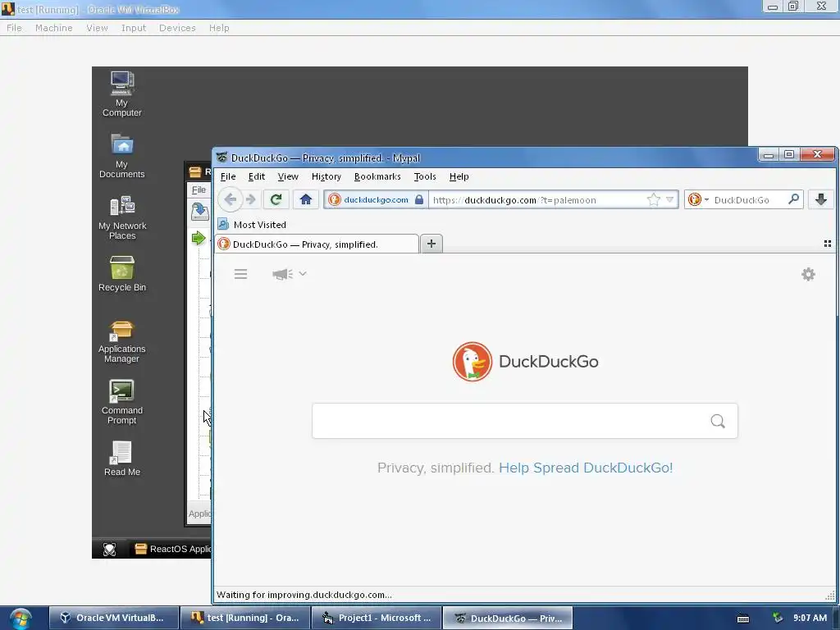Click status text Waiting for improving.duckduckgo.com
This screenshot has width=840, height=630.
click(x=304, y=595)
